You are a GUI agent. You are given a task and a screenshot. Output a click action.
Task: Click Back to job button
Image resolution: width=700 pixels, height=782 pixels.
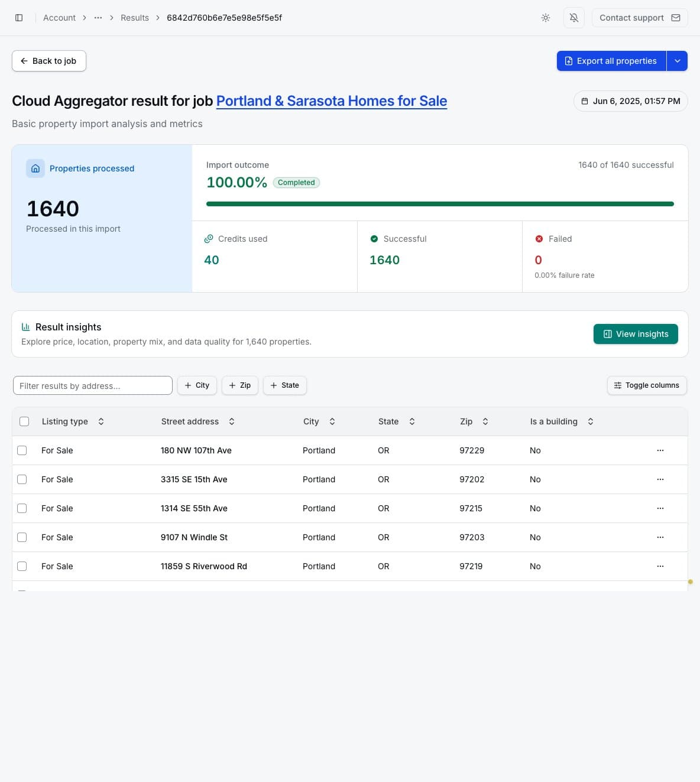click(49, 61)
